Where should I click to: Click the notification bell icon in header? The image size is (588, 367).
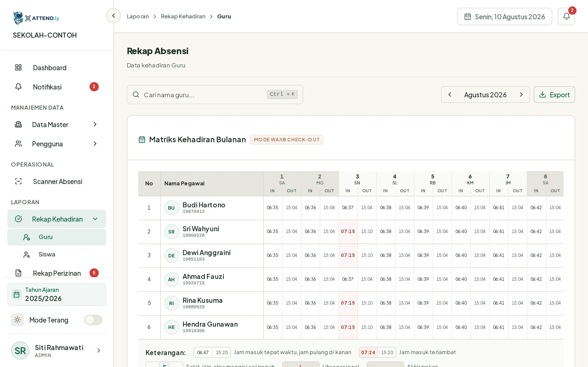[x=566, y=17]
